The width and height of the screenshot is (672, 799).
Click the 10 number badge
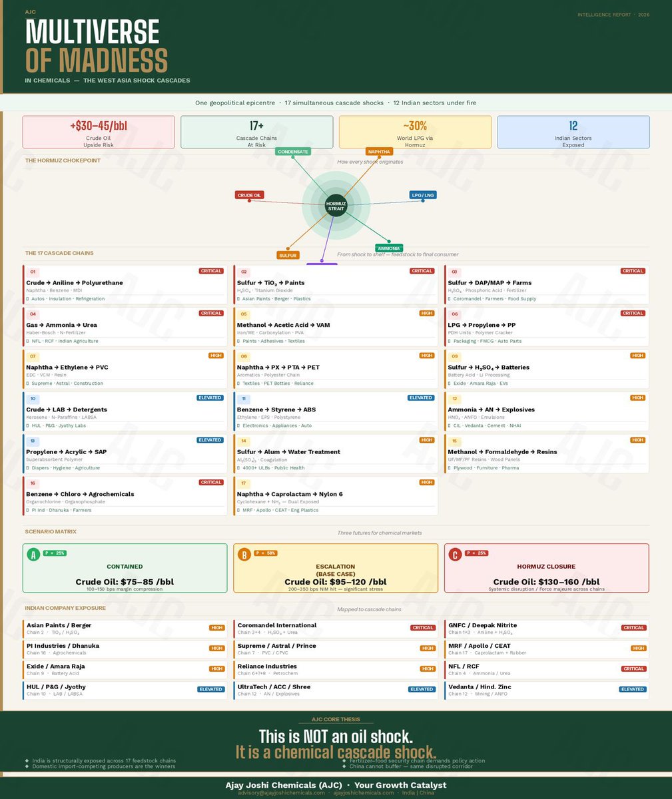click(33, 398)
